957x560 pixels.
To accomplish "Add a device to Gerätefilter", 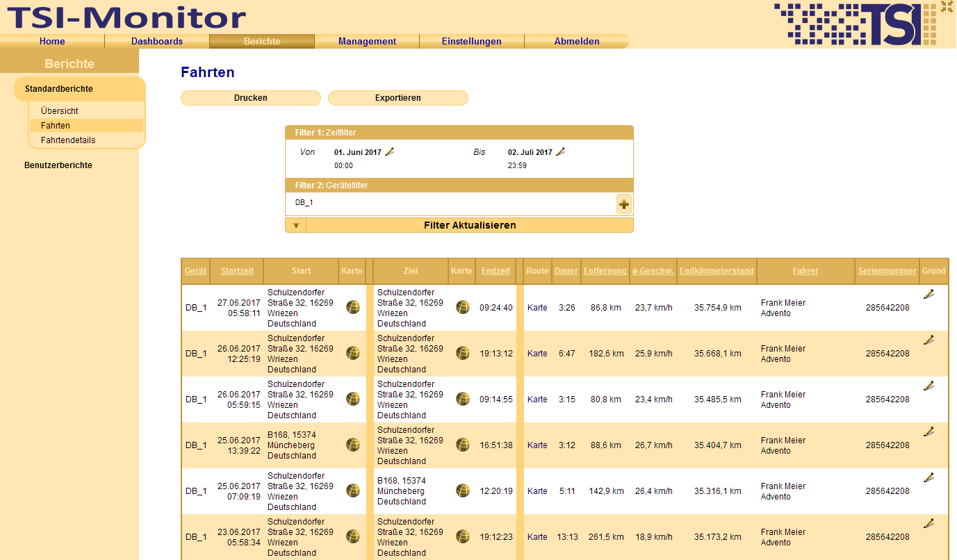I will [x=624, y=204].
